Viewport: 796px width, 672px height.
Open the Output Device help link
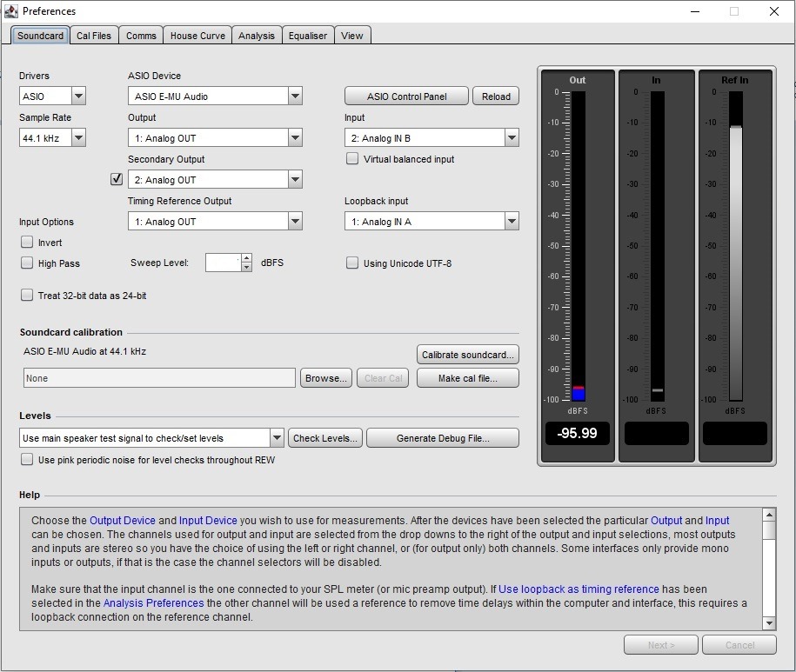(123, 521)
